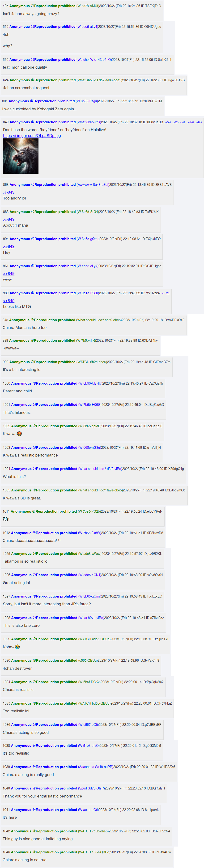The width and height of the screenshot is (204, 868).
Task: Open the >>989 backlink on post 849
Action: pyautogui.click(x=198, y=123)
